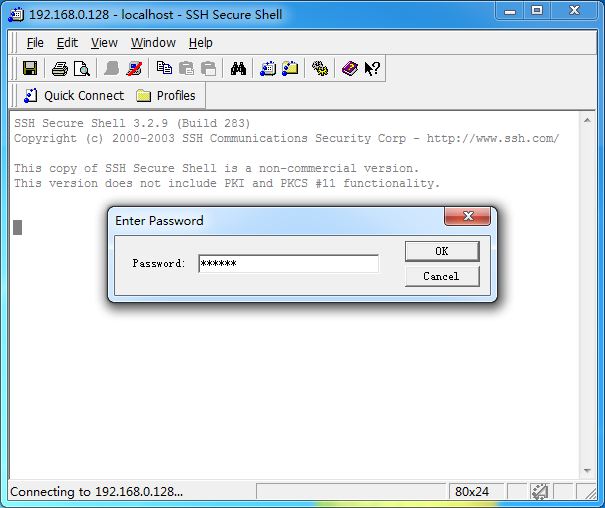Click the Copy icon
This screenshot has height=508, width=605.
[x=164, y=68]
